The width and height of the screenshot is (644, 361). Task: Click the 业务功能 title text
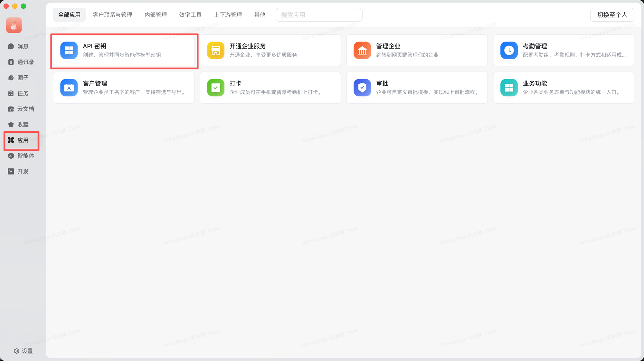pyautogui.click(x=535, y=83)
